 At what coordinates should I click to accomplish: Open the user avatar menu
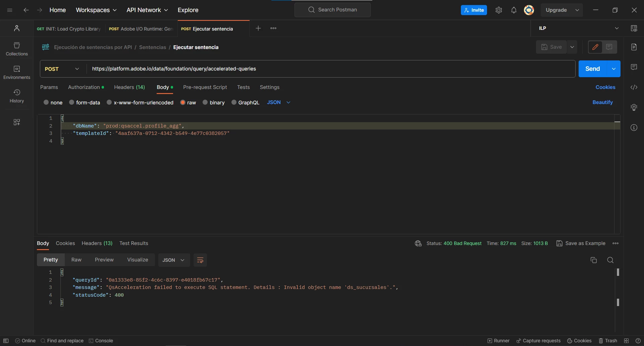coord(529,10)
